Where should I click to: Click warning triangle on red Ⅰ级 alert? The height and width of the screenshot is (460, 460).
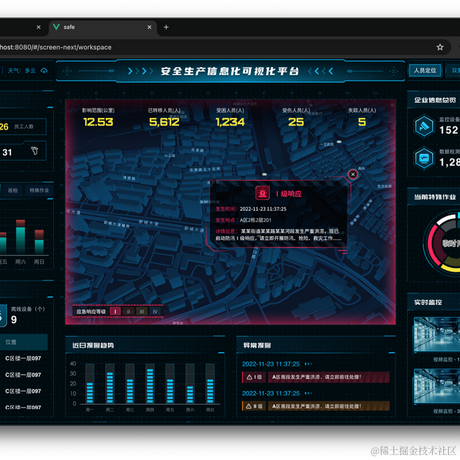(249, 377)
